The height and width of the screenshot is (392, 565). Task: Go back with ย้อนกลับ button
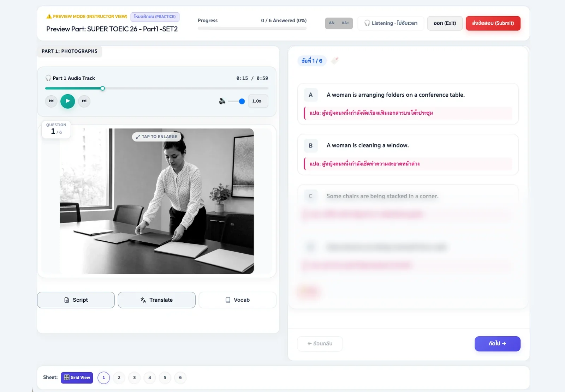click(x=320, y=344)
